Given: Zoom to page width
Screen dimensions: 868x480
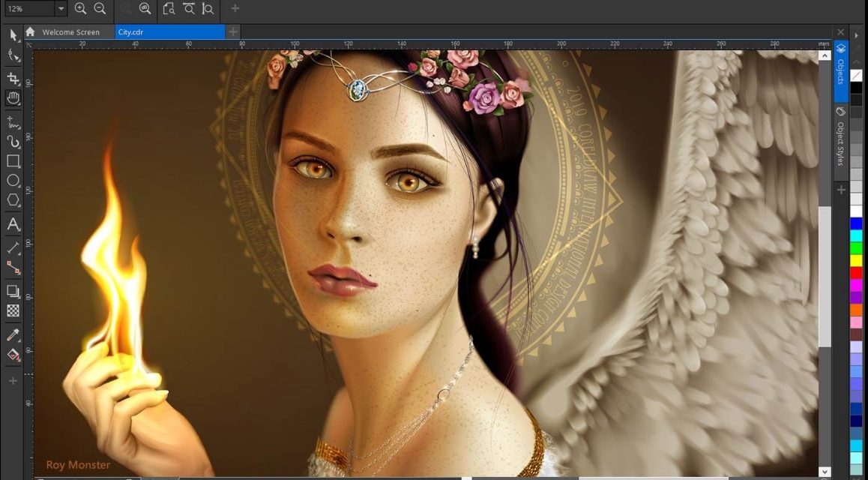Looking at the screenshot, I should tap(189, 8).
